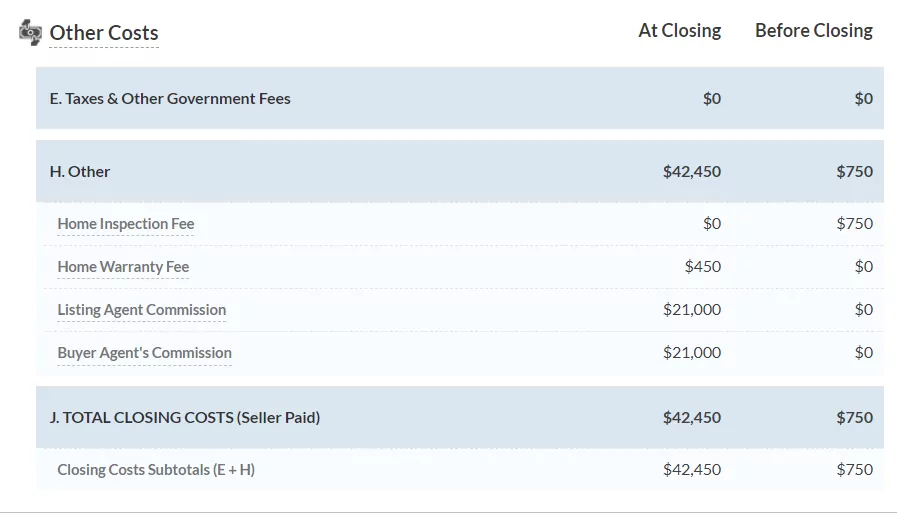
Task: Click the $0 Taxes at-closing amount
Action: tap(711, 99)
